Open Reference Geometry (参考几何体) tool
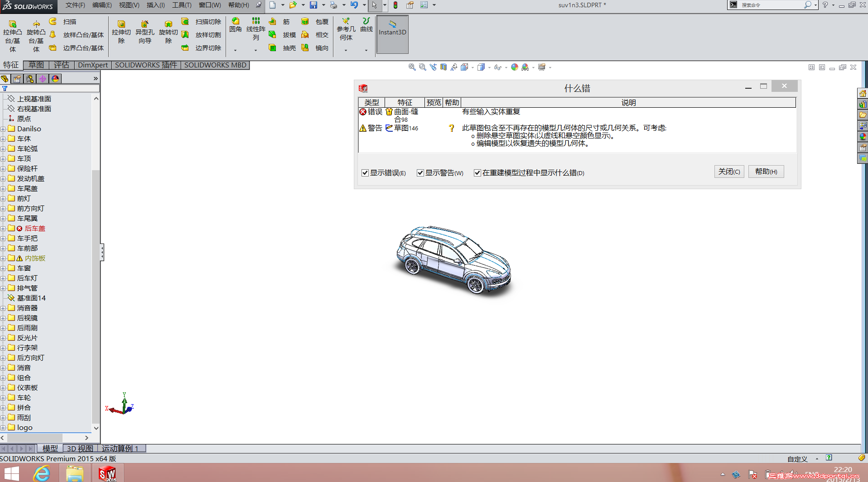This screenshot has height=482, width=868. point(346,29)
